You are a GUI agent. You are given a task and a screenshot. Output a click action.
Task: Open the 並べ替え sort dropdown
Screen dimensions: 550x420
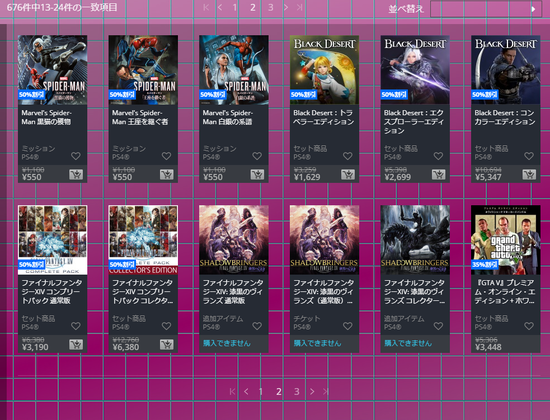pos(487,9)
